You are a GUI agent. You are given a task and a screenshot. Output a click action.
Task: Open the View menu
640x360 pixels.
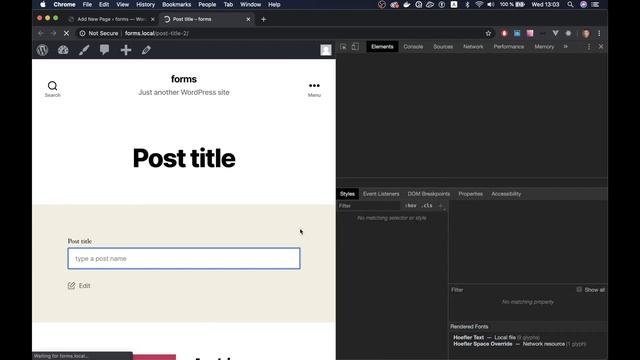[x=122, y=4]
